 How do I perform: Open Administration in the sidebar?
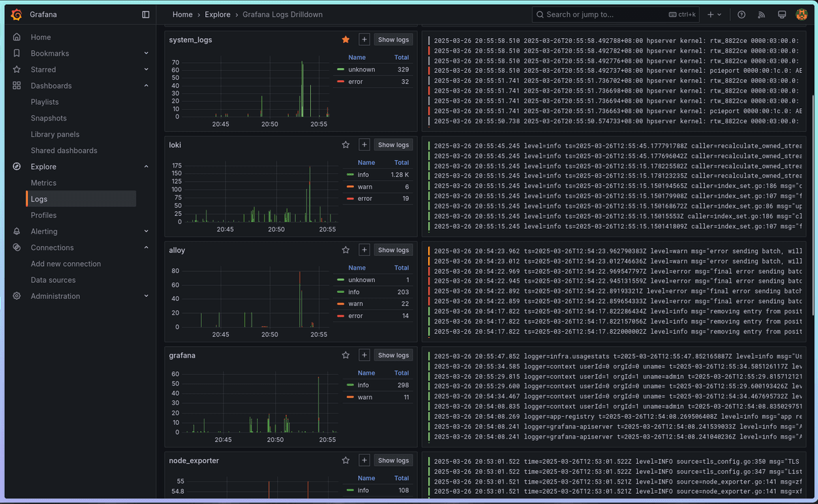click(55, 296)
